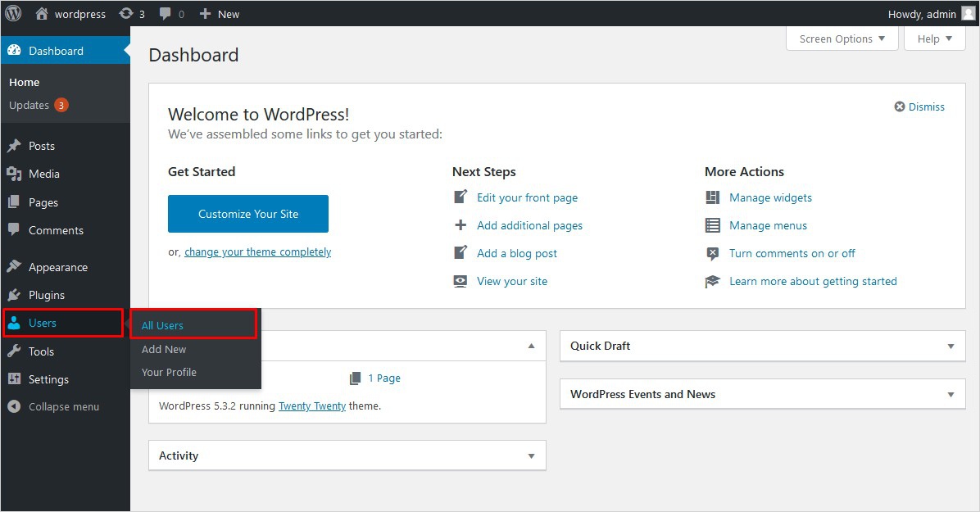
Task: Select All Users from Users submenu
Action: click(162, 325)
